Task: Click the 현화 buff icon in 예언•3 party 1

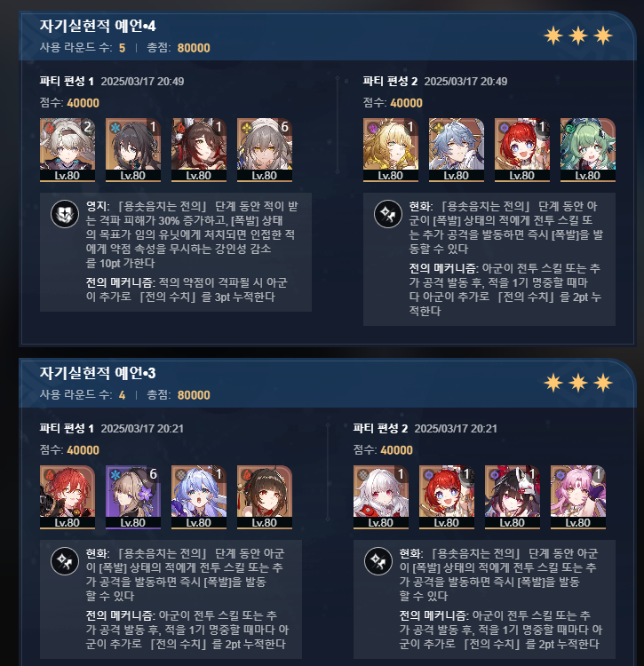Action: point(65,561)
